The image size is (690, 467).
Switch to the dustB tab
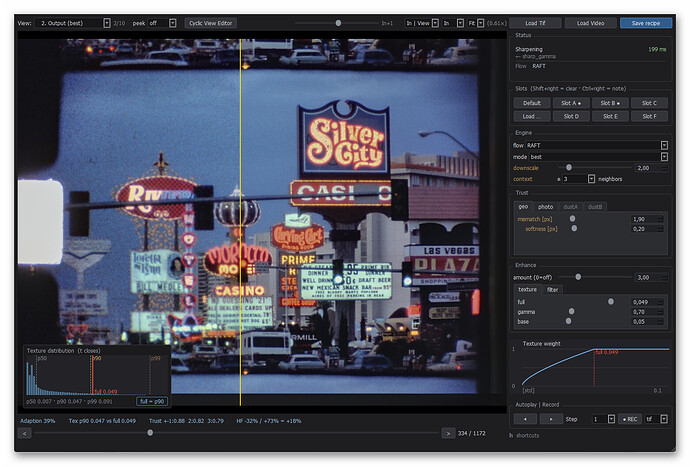pos(595,206)
